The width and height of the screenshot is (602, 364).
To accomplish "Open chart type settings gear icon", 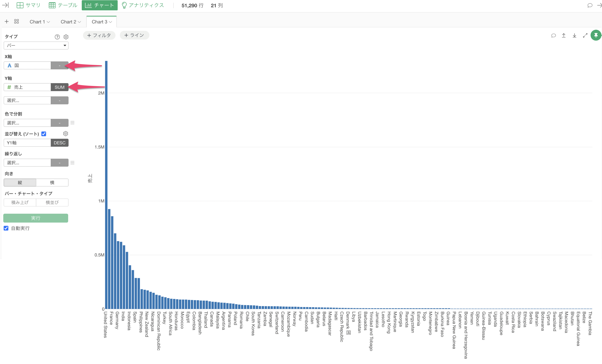I will [x=66, y=37].
